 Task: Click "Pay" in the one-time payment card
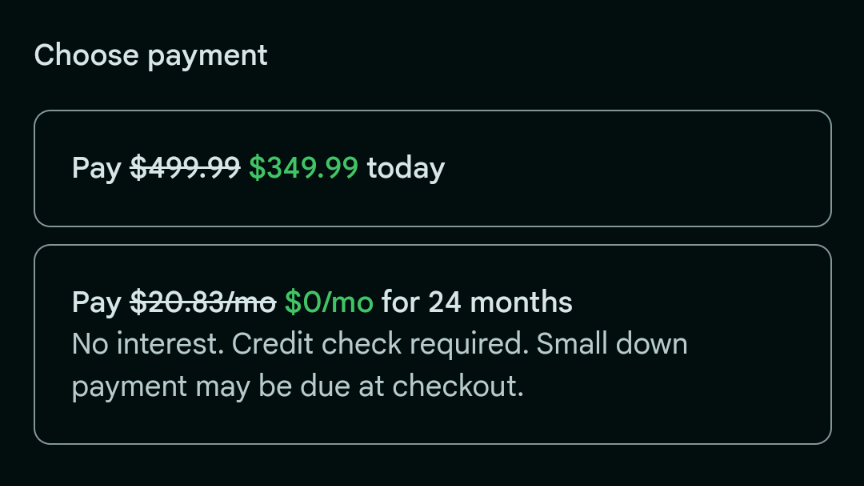click(96, 168)
